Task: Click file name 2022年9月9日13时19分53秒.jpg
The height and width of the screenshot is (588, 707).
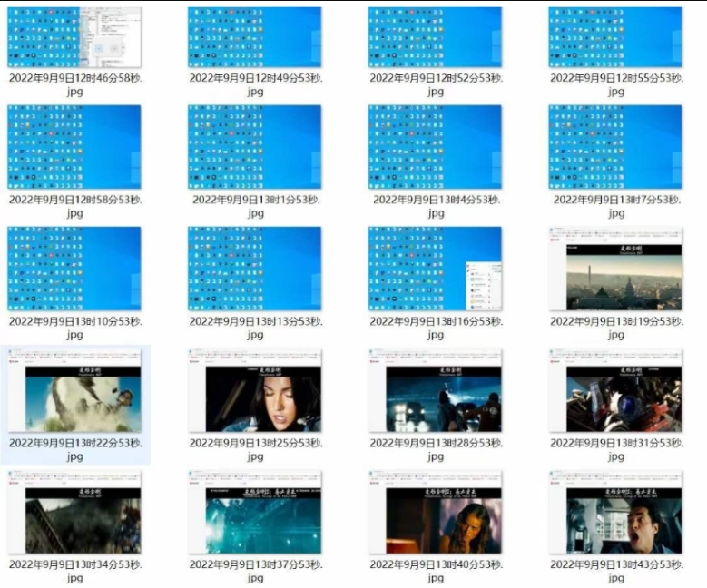Action: pyautogui.click(x=616, y=328)
